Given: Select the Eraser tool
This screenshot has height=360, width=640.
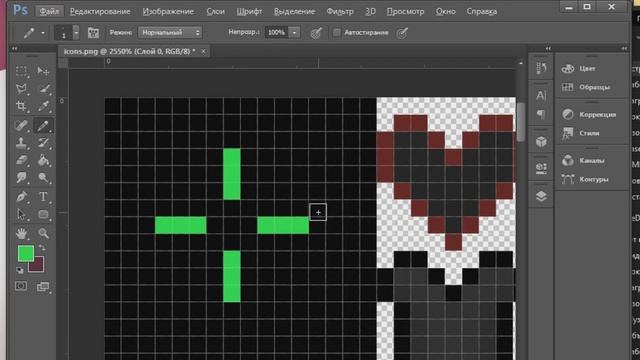Looking at the screenshot, I should coord(22,160).
